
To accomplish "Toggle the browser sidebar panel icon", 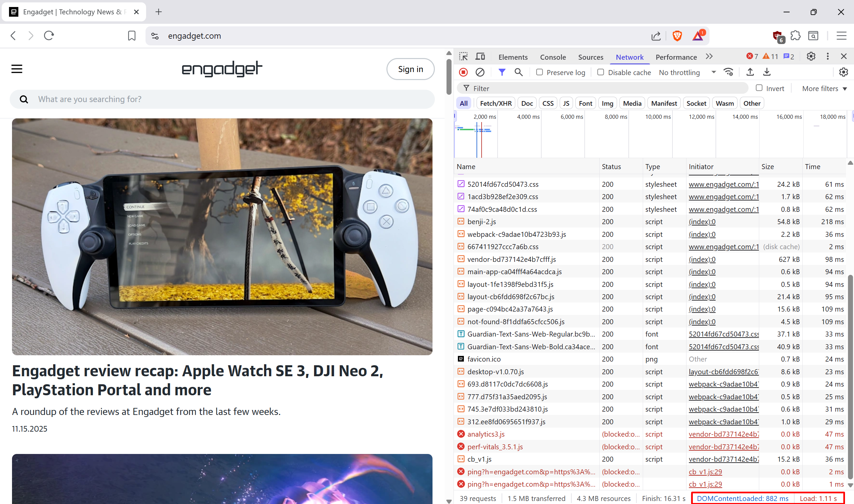I will point(813,36).
